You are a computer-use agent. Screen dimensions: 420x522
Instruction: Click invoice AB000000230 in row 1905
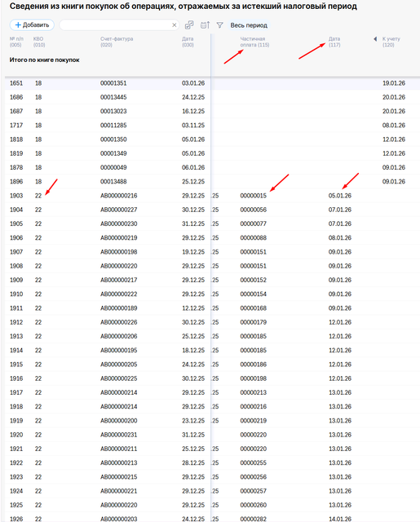[x=119, y=223]
